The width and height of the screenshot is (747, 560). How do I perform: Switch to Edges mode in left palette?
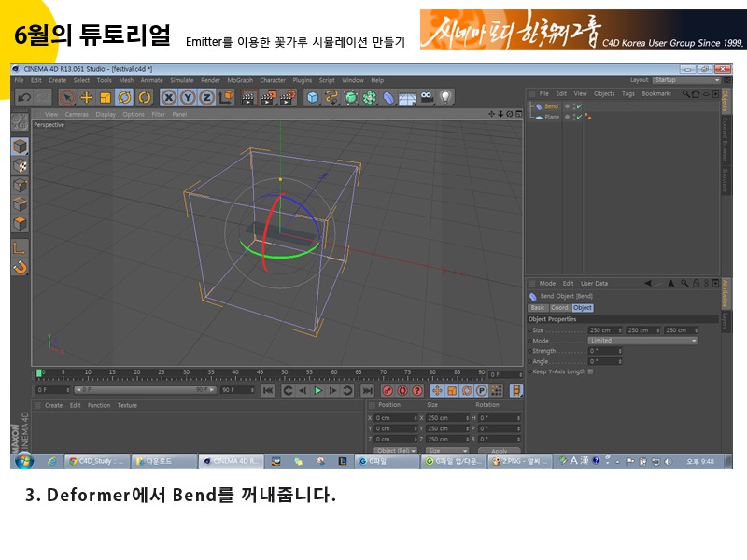pos(20,204)
